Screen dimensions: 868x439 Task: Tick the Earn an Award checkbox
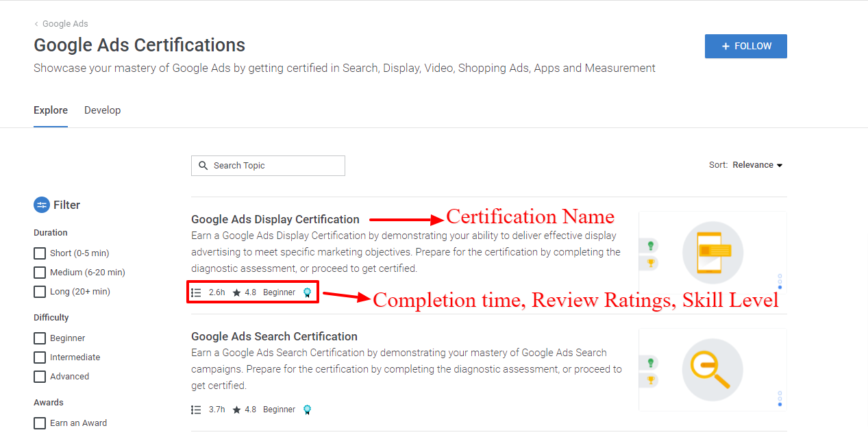coord(40,423)
